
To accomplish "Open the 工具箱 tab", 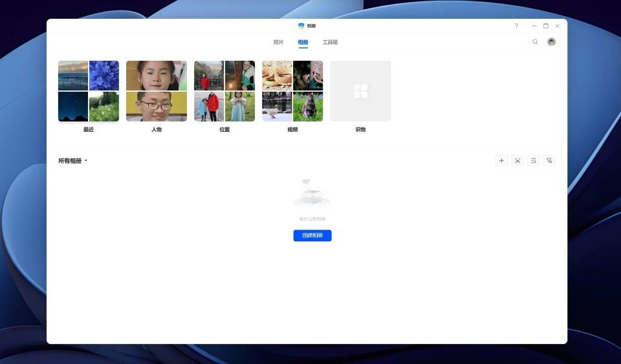I will coord(330,42).
